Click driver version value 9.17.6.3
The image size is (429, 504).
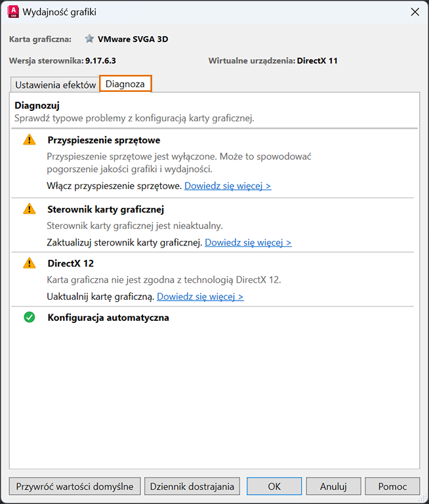click(x=100, y=60)
